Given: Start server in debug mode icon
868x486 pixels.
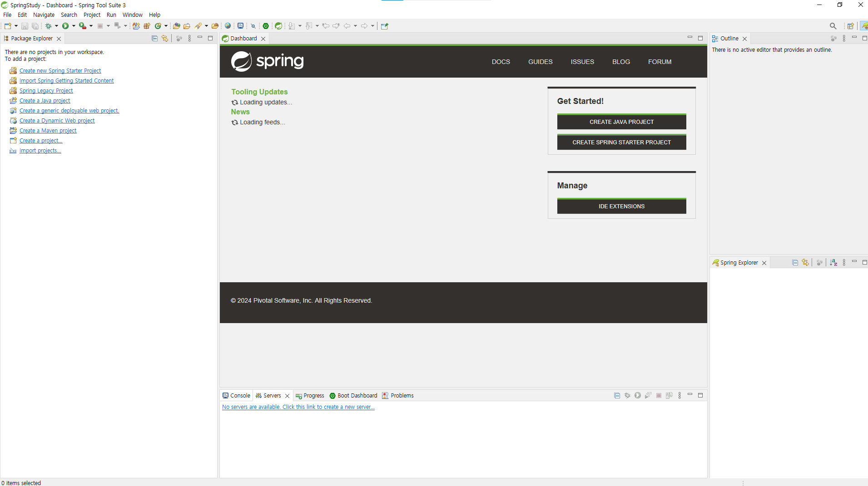Looking at the screenshot, I should tap(627, 396).
